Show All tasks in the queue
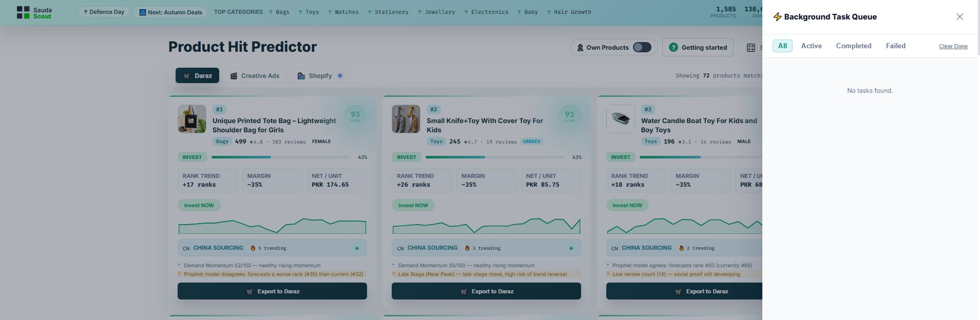The width and height of the screenshot is (980, 320). (x=782, y=46)
